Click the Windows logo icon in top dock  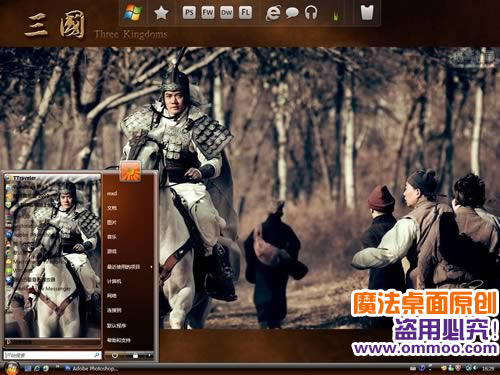[133, 12]
